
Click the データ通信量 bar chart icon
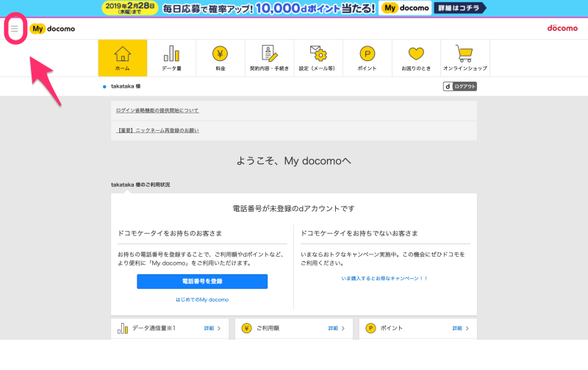[x=123, y=328]
